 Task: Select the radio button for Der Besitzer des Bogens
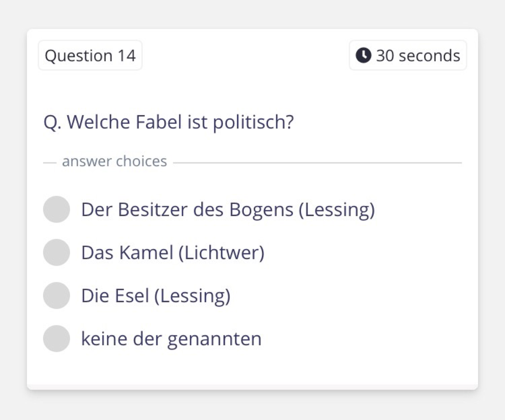57,209
